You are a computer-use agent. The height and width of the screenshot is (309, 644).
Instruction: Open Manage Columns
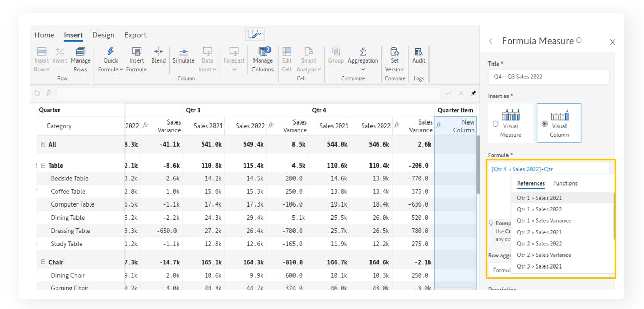tap(263, 52)
